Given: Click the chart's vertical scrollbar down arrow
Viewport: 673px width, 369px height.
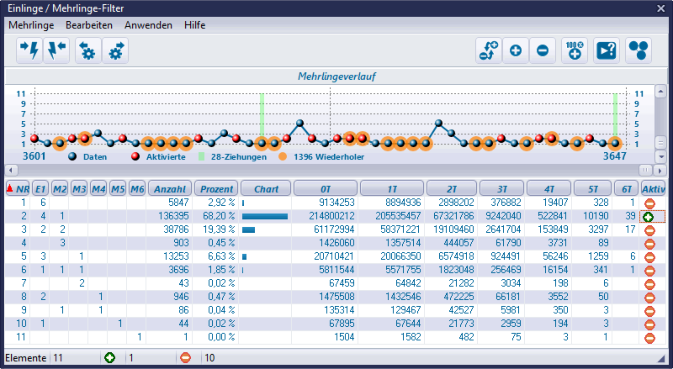Looking at the screenshot, I should coord(661,157).
